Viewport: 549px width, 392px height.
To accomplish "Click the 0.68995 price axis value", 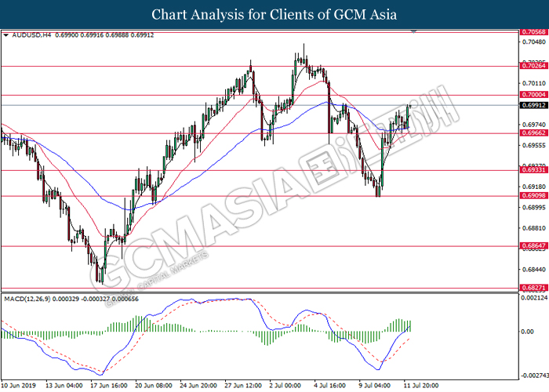I will [x=533, y=208].
